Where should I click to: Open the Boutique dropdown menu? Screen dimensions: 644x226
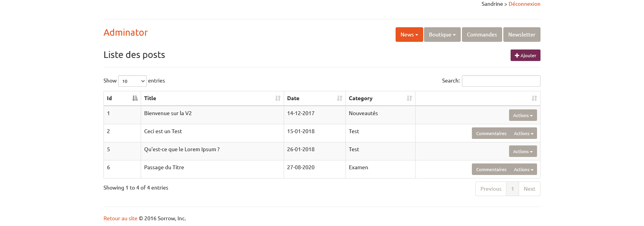[442, 35]
